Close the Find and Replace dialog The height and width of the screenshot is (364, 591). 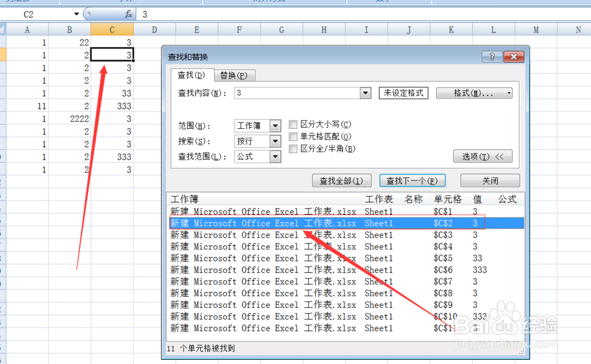[x=514, y=57]
